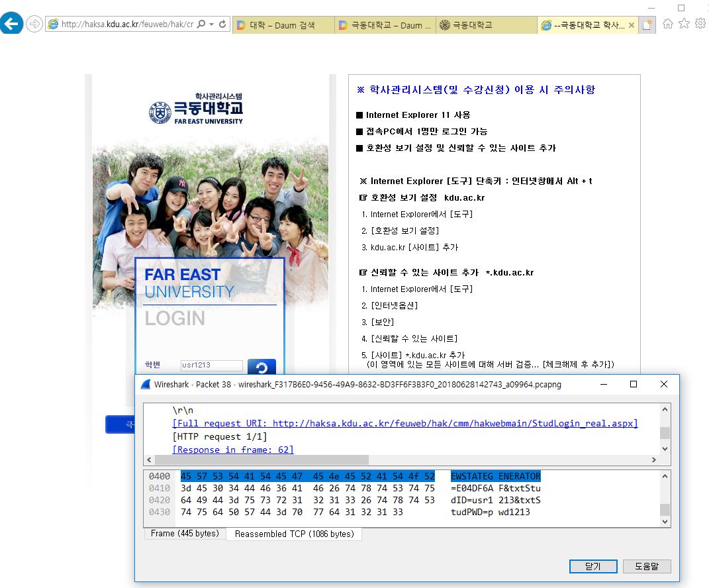The image size is (709, 588).
Task: Click the IE page icon in the address bar
Action: coord(54,24)
